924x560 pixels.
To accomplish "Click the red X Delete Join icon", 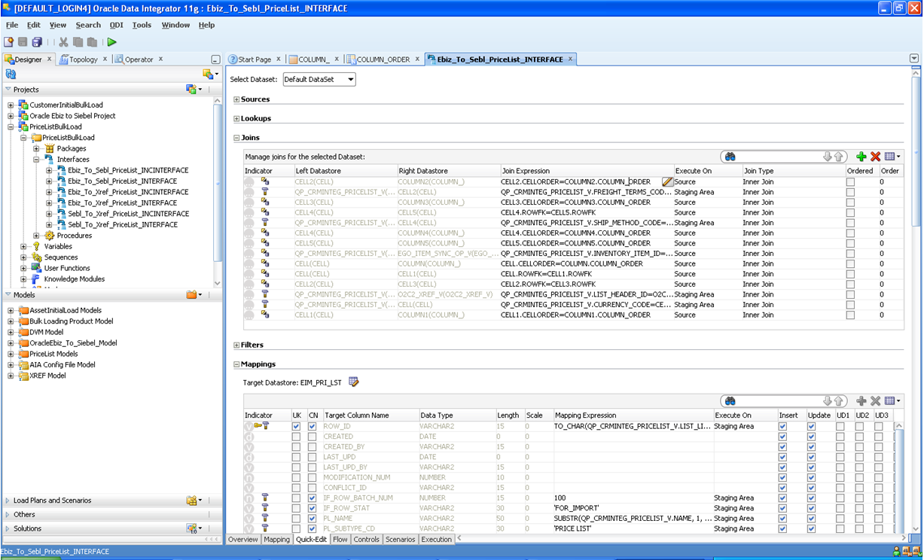I will (x=875, y=157).
